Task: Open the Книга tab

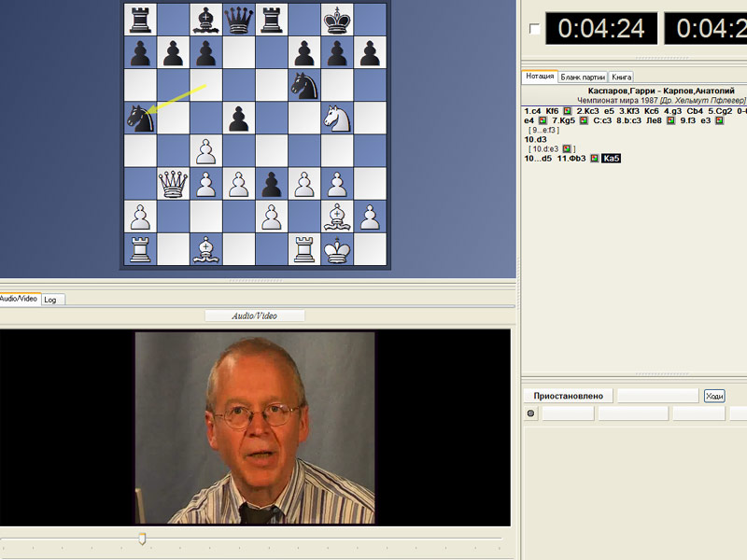Action: 621,77
